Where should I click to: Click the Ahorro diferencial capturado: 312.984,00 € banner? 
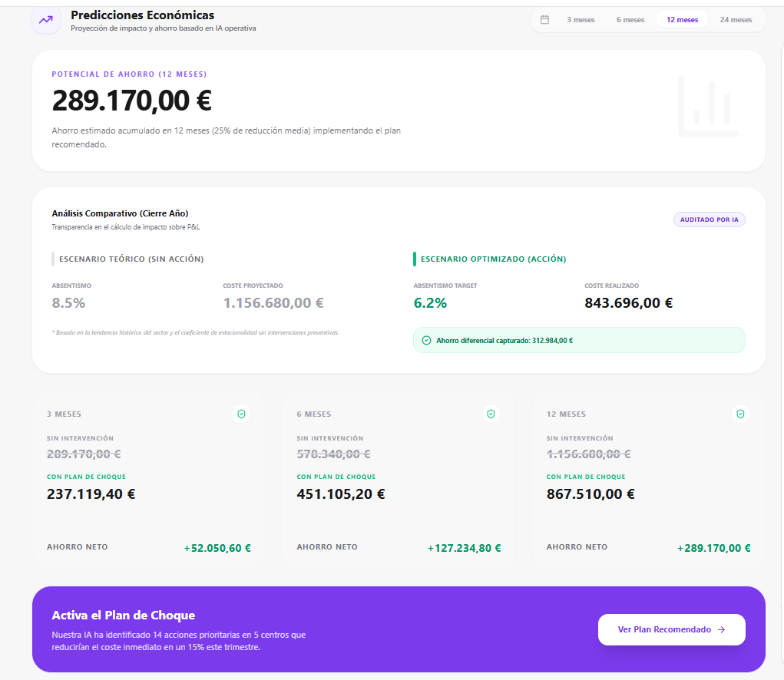click(x=579, y=340)
